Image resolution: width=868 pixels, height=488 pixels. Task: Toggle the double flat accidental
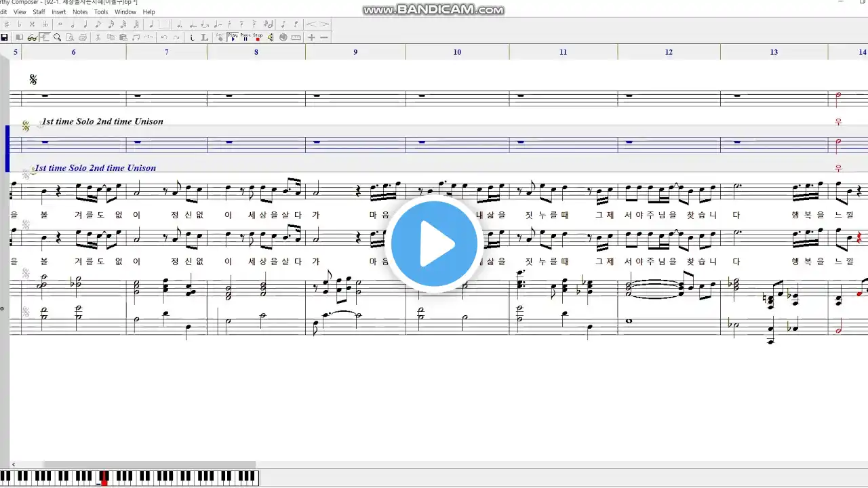pos(45,24)
